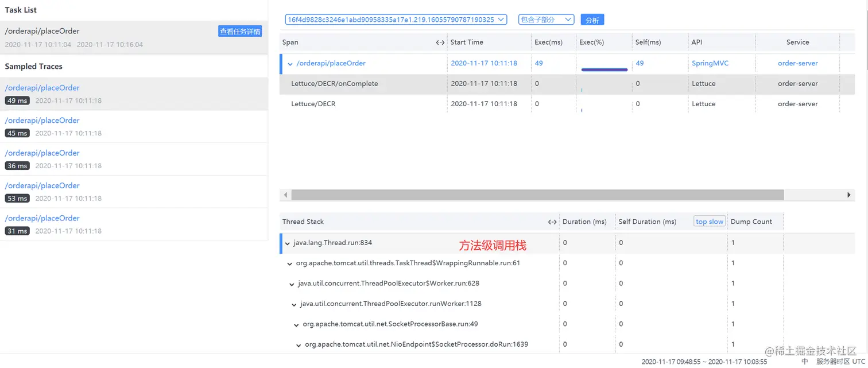Click the SpringMVC API cell

tap(710, 63)
